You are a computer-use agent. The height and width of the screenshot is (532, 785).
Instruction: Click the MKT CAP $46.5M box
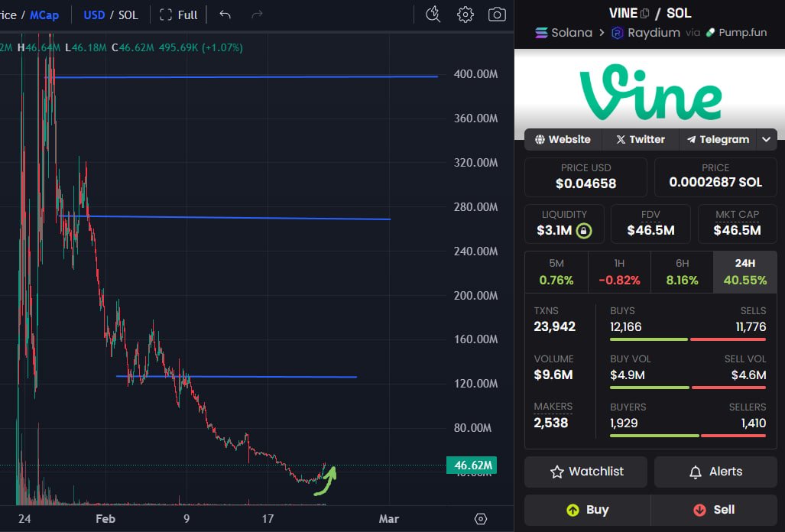tap(738, 224)
